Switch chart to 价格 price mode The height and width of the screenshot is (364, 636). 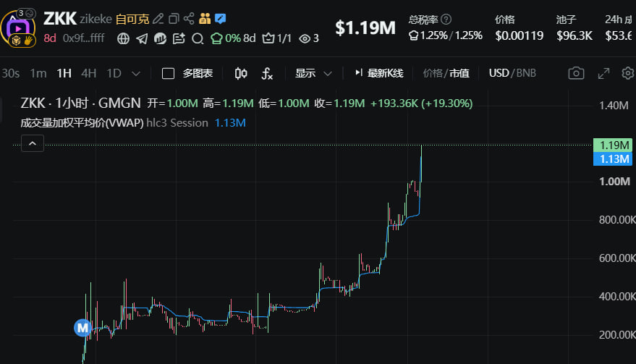433,73
